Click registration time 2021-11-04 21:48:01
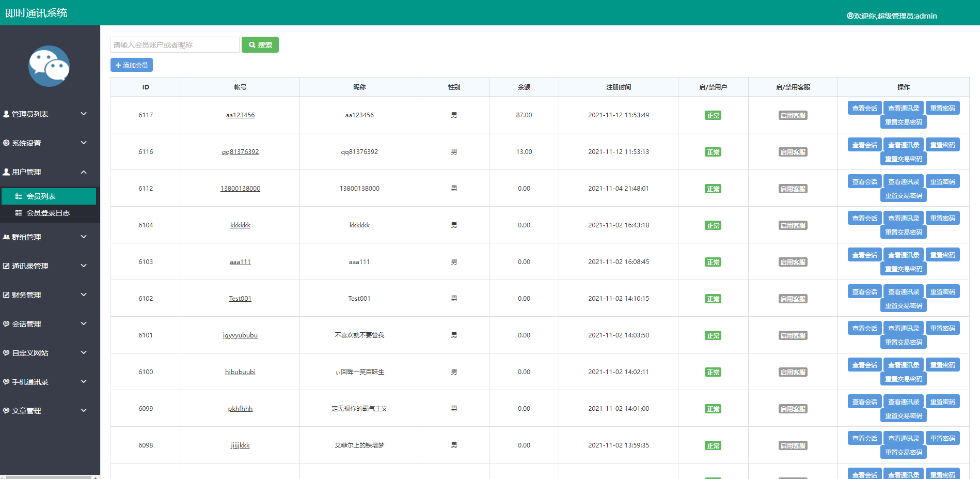Viewport: 980px width, 479px height. [x=619, y=189]
